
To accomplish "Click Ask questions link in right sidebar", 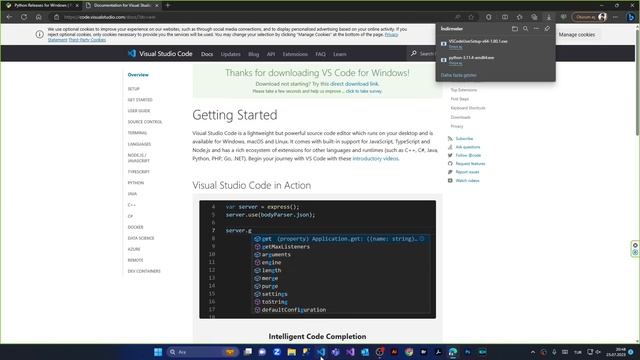I will click(x=468, y=147).
